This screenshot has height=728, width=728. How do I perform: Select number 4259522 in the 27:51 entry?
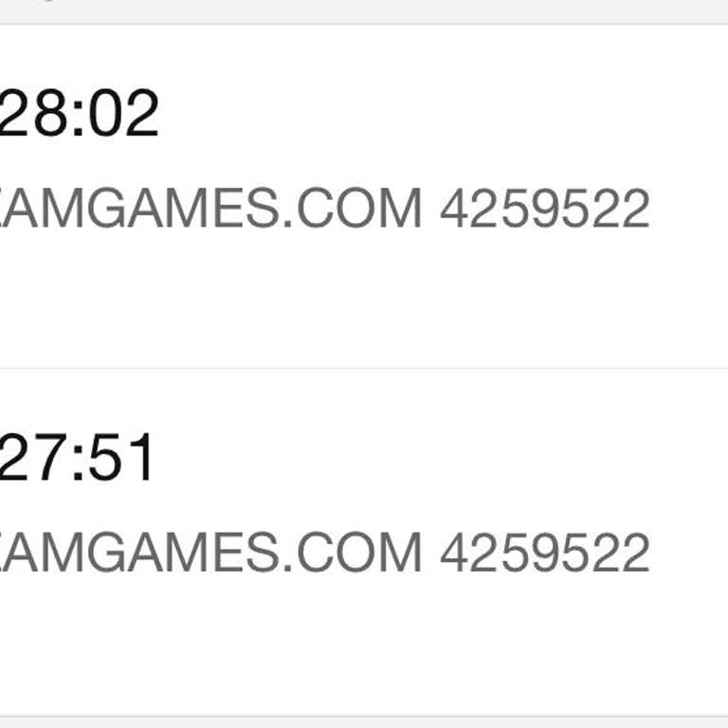[544, 553]
